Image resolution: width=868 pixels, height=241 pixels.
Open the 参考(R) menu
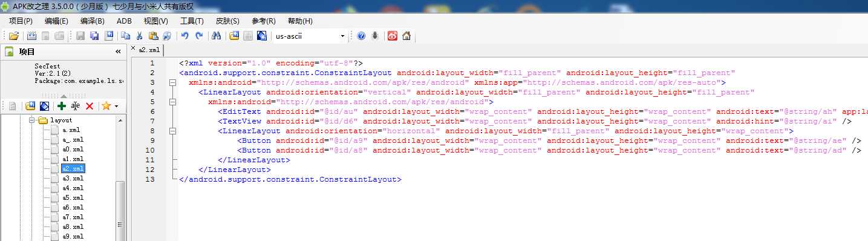click(264, 21)
